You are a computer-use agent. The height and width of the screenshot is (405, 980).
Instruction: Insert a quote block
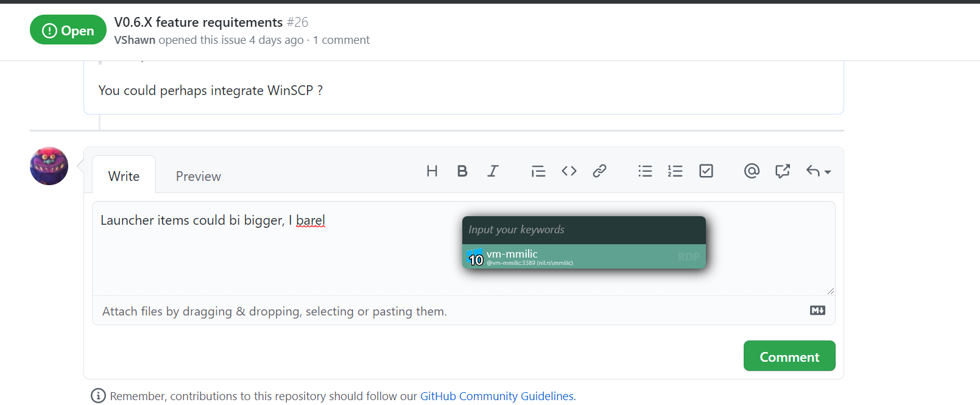[538, 171]
